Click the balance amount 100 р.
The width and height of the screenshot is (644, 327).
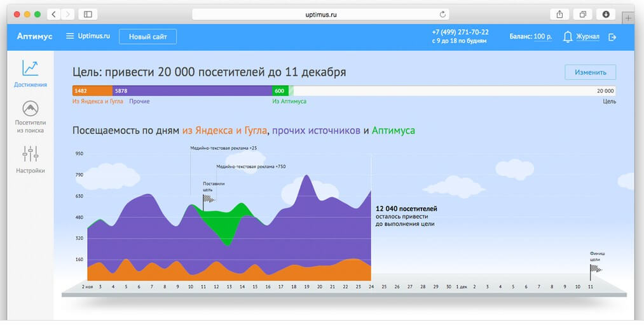click(543, 37)
